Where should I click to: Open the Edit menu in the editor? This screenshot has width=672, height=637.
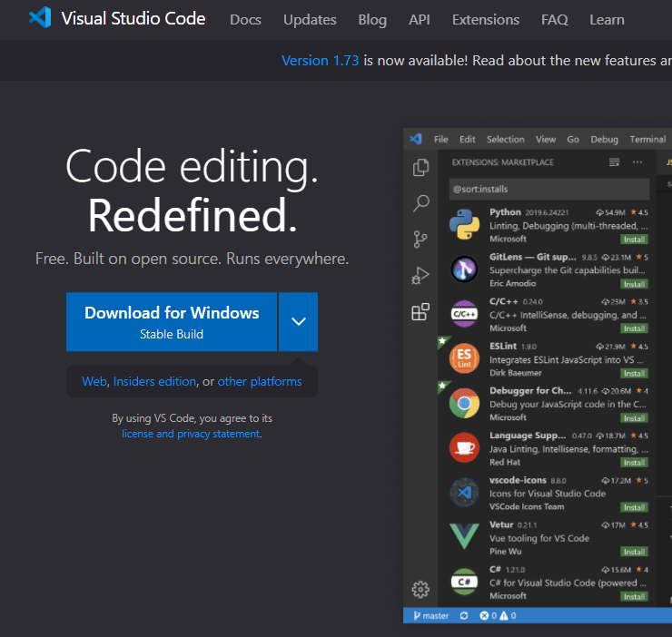467,139
